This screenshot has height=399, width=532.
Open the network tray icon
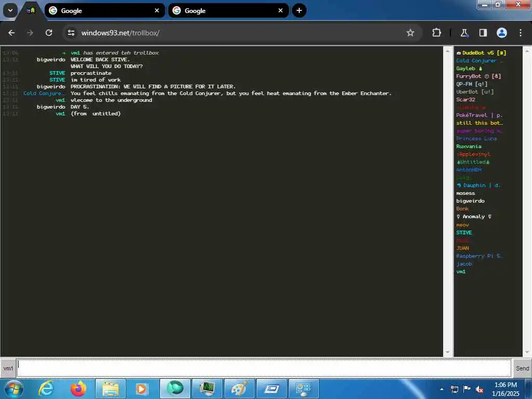[x=454, y=389]
